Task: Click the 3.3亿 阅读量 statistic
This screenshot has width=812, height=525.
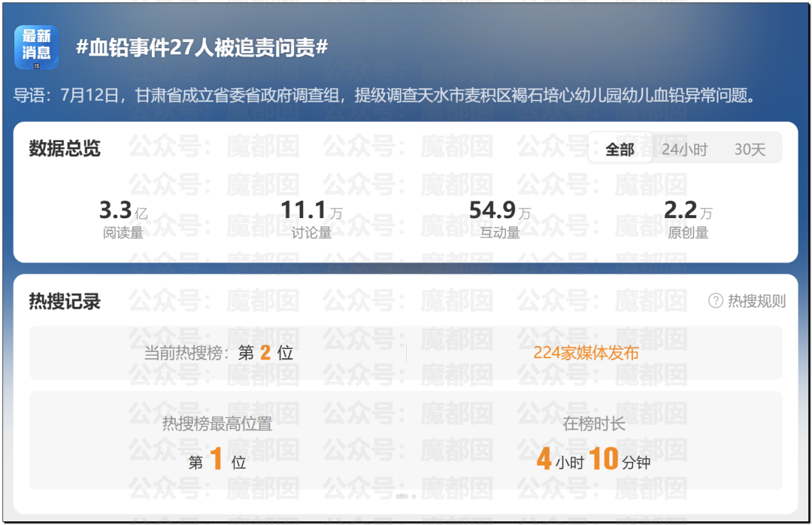Action: click(x=123, y=219)
